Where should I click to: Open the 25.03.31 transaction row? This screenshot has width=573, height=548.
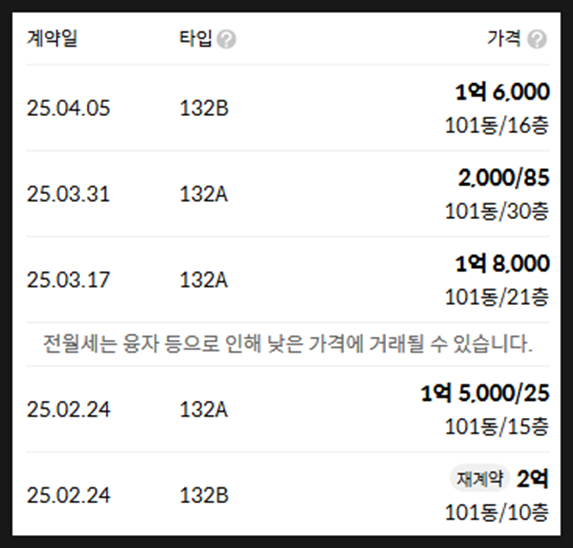(x=288, y=194)
